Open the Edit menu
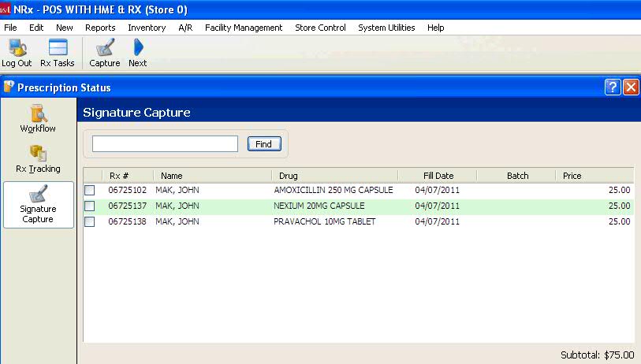 pyautogui.click(x=36, y=28)
